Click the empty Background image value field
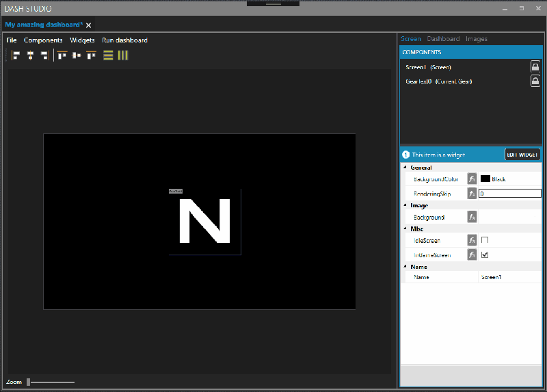The width and height of the screenshot is (547, 392). tap(509, 217)
